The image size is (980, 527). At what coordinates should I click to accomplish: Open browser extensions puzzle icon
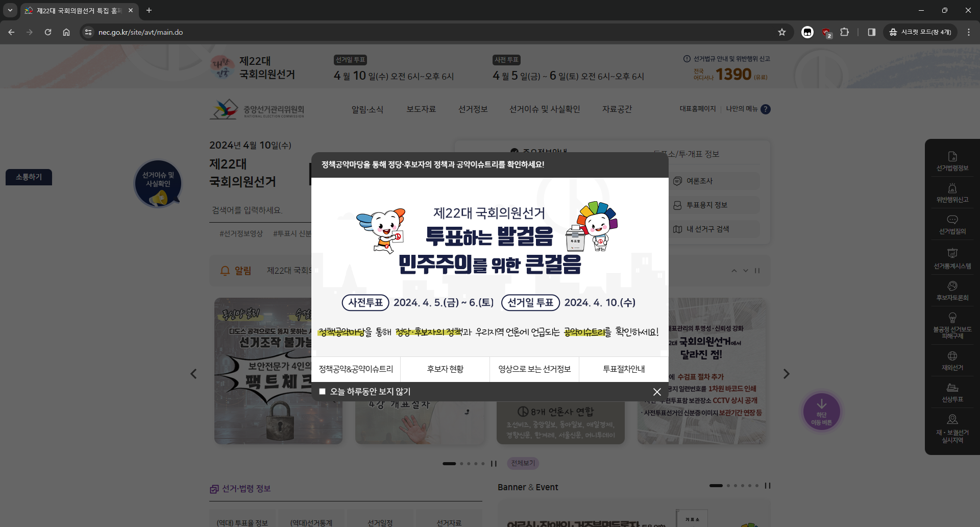click(x=844, y=32)
